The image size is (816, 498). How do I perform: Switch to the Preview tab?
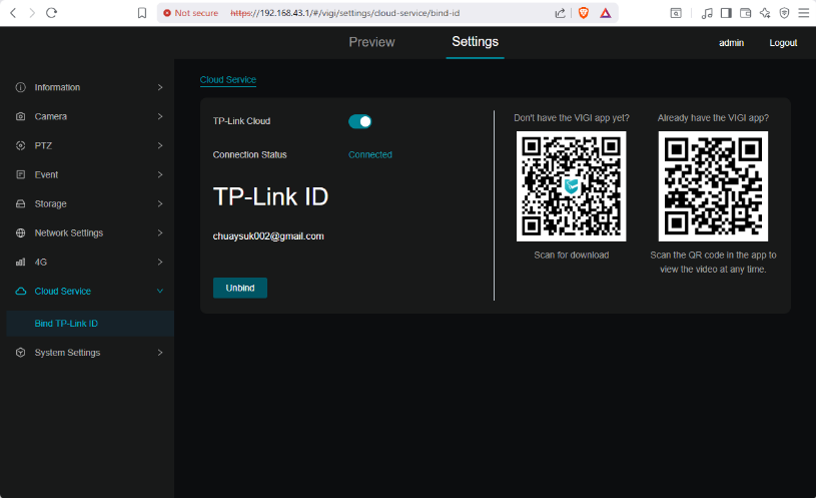point(372,42)
